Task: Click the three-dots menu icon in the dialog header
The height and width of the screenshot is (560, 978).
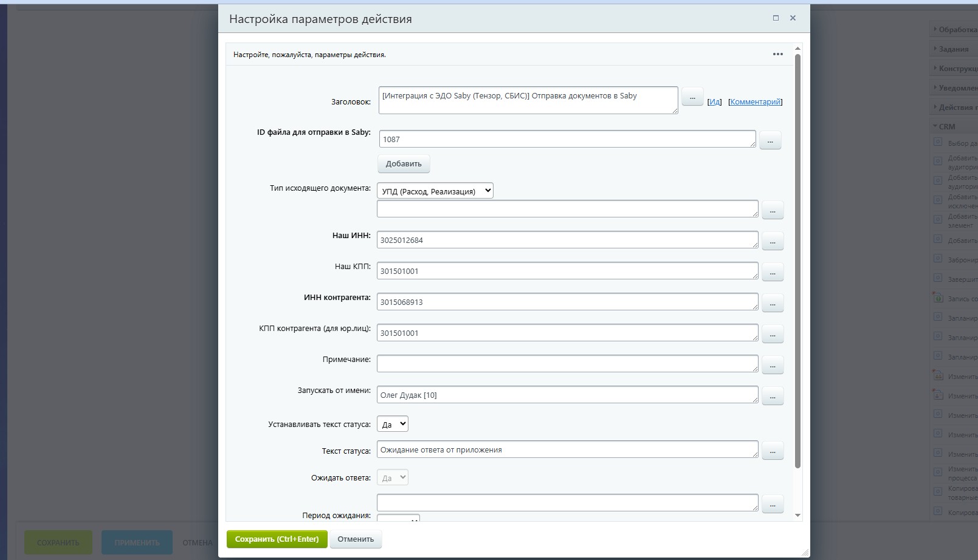Action: point(777,54)
